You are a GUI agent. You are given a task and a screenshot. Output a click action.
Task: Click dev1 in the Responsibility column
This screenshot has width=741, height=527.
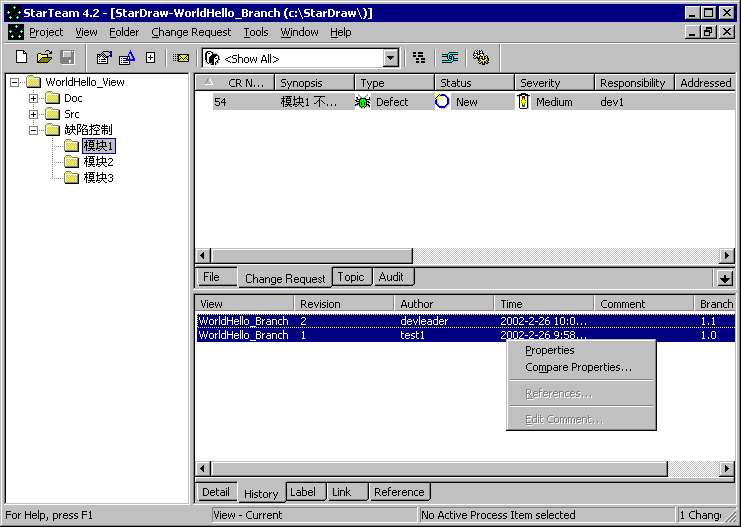(x=612, y=102)
